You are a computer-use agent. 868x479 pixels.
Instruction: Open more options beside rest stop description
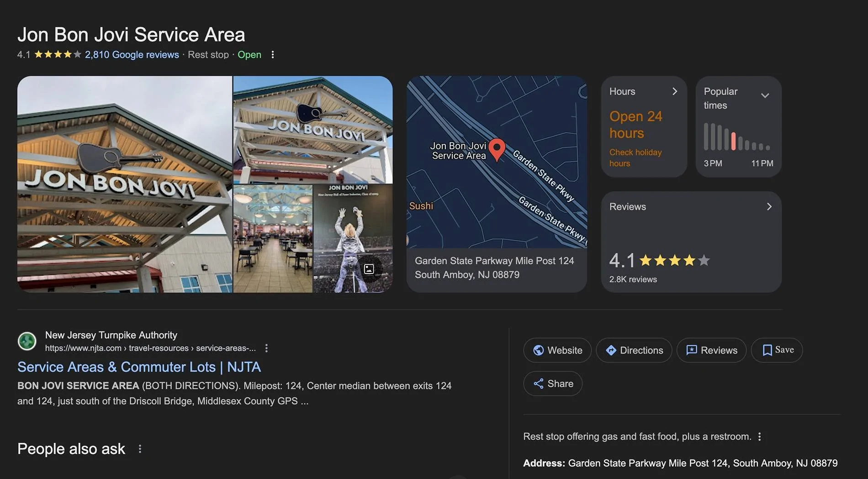pyautogui.click(x=759, y=437)
